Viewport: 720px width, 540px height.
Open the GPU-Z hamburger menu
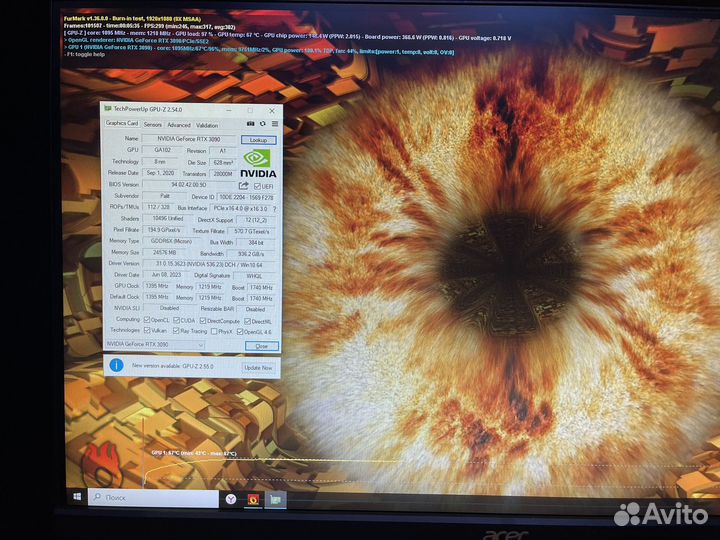click(x=275, y=124)
